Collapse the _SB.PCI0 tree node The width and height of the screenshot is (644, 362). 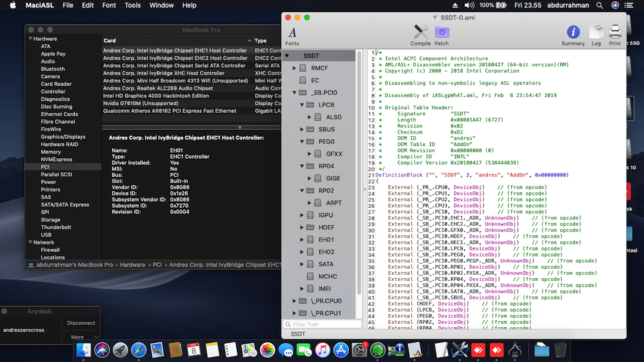294,93
